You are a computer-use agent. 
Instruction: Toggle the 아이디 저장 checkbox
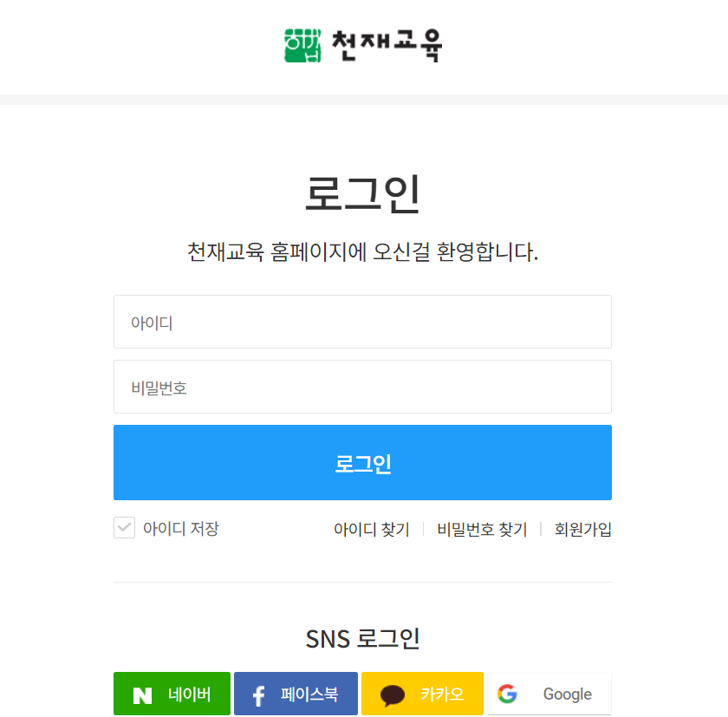tap(124, 527)
